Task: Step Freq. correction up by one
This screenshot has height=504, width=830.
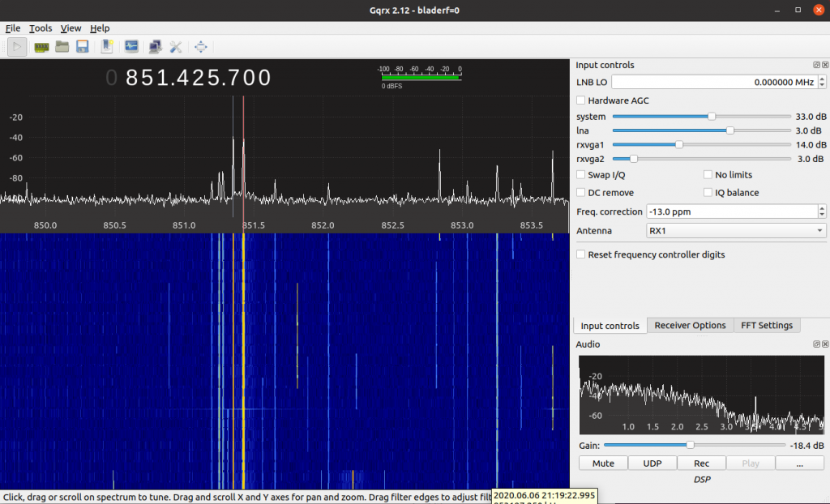Action: (822, 208)
